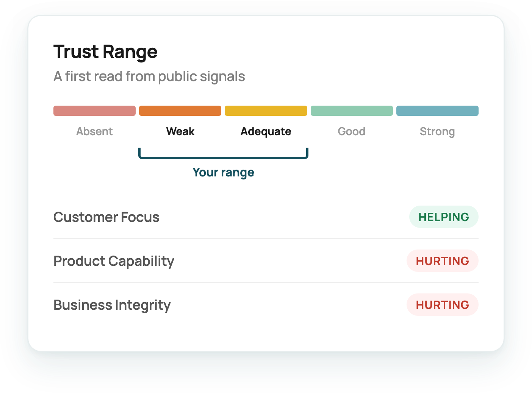This screenshot has height=393, width=532.
Task: Select the orange Weak range bar
Action: click(x=180, y=111)
